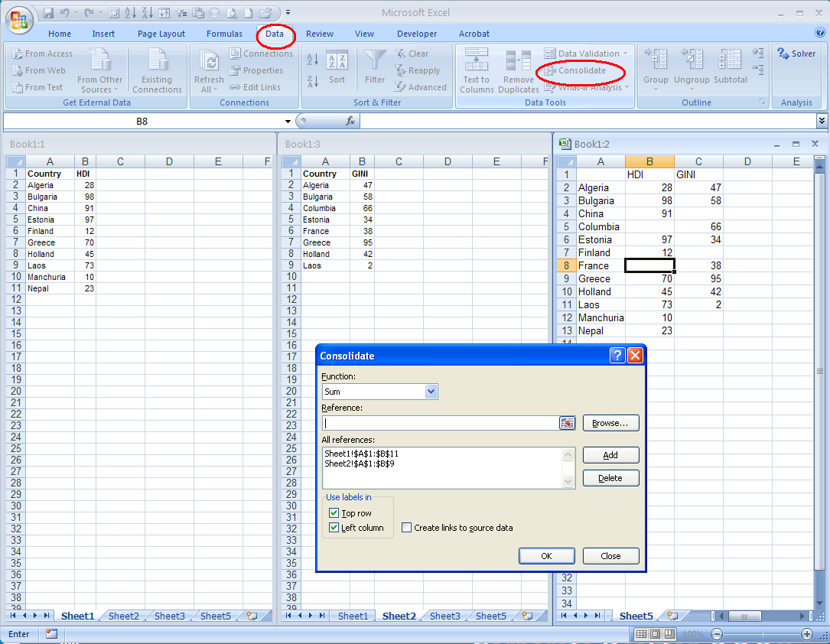This screenshot has width=830, height=644.
Task: Click the Browse button in Consolidate dialog
Action: [x=610, y=422]
